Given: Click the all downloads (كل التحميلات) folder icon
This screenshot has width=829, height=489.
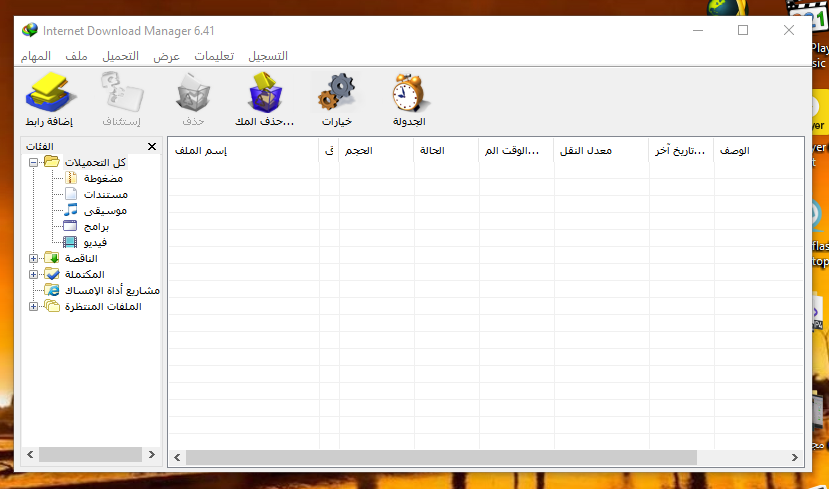Looking at the screenshot, I should point(52,162).
